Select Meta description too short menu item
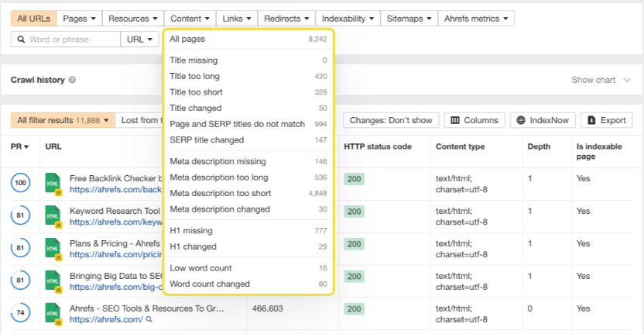 point(248,193)
